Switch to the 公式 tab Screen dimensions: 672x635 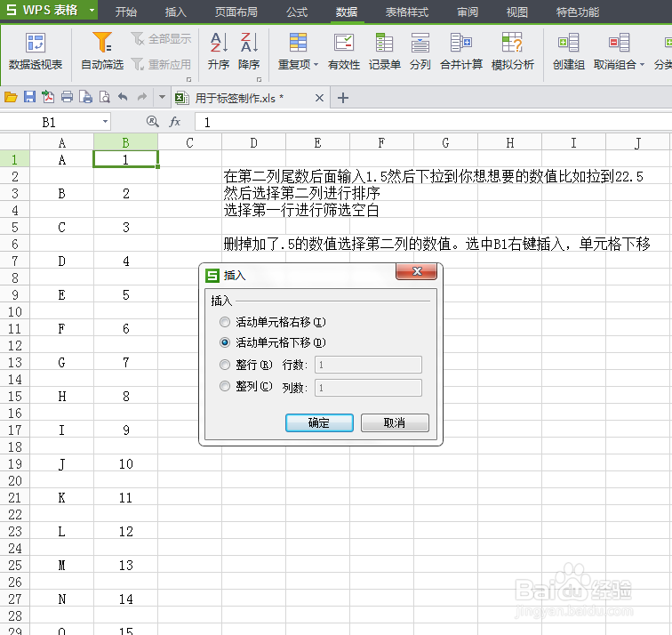pos(297,12)
